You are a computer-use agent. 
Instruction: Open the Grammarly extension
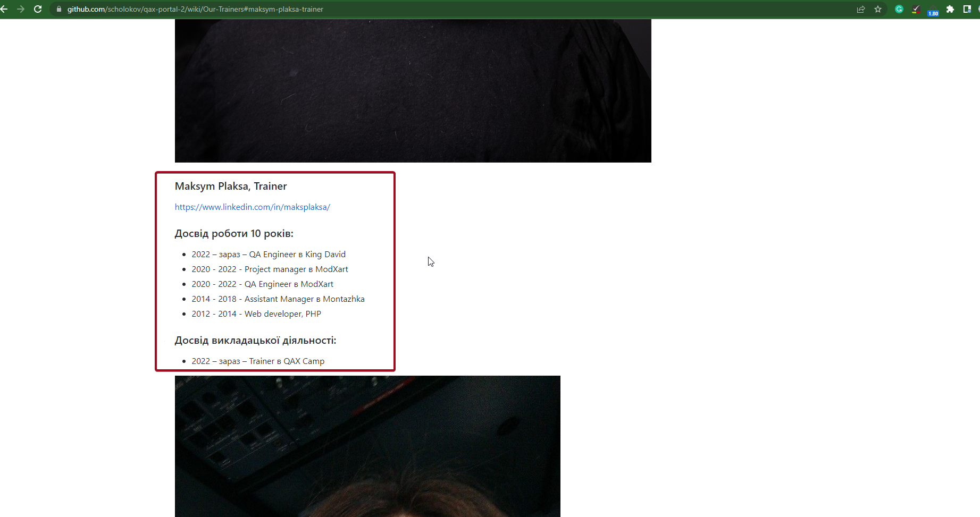[899, 9]
